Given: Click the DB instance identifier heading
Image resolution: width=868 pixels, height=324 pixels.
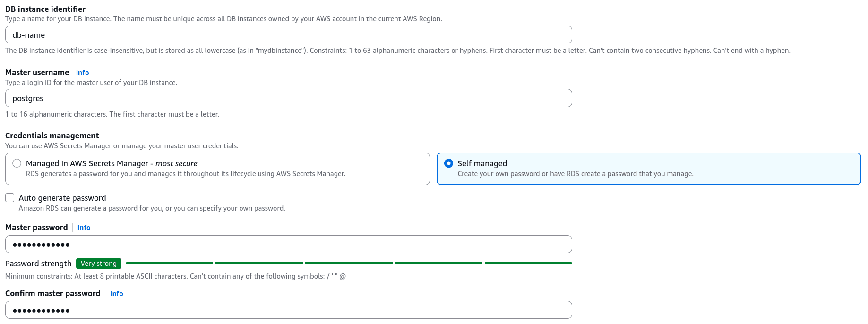Looking at the screenshot, I should [45, 9].
